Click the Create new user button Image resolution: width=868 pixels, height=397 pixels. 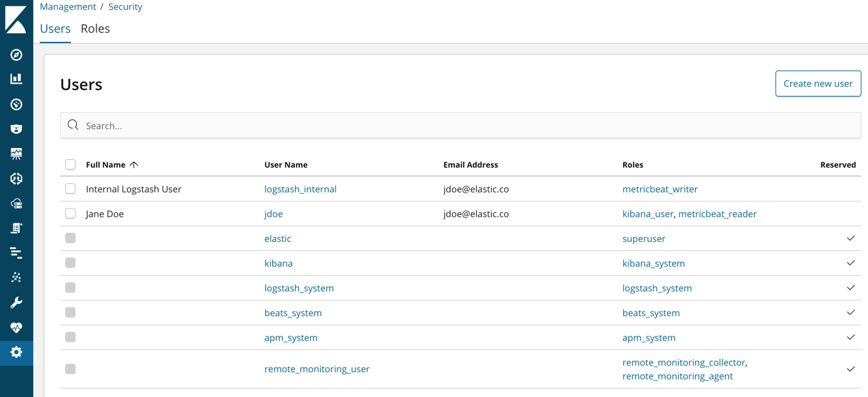pos(818,83)
